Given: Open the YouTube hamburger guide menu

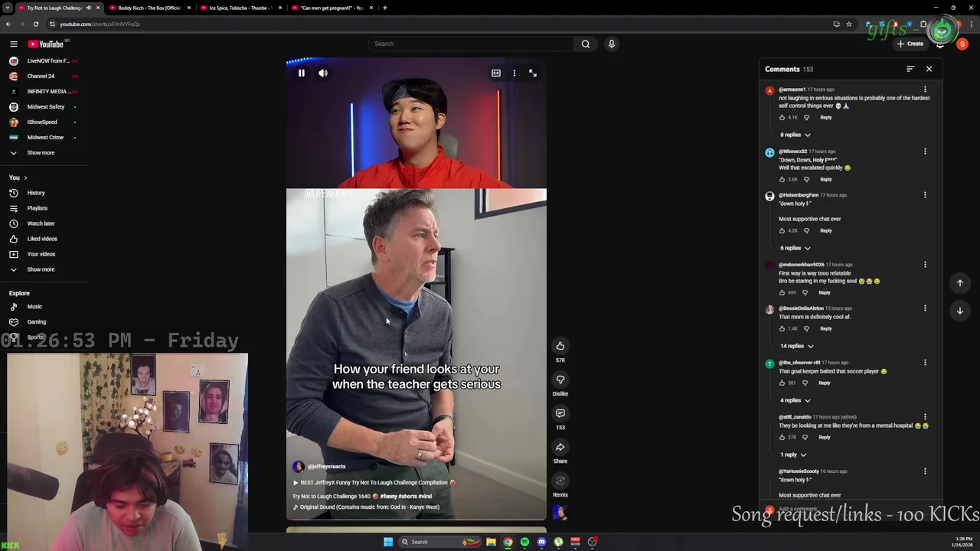Looking at the screenshot, I should point(13,44).
